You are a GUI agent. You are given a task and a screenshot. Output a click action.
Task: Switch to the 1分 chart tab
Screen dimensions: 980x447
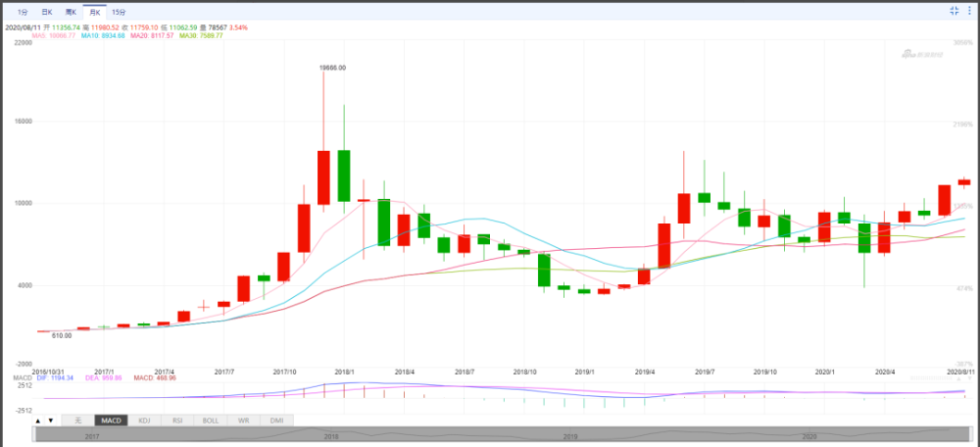[23, 11]
